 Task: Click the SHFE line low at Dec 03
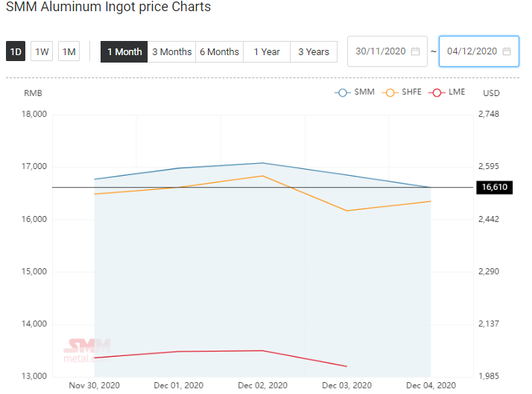click(346, 211)
